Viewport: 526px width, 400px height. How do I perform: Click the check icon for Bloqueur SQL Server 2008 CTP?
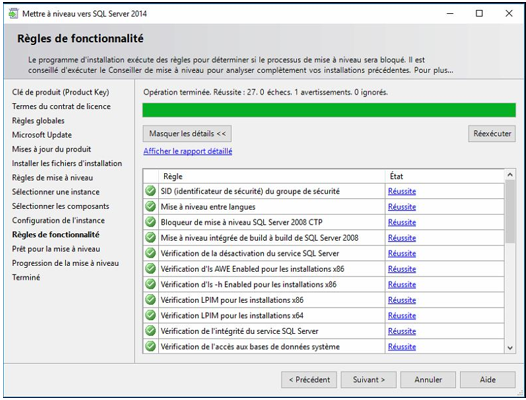click(151, 222)
